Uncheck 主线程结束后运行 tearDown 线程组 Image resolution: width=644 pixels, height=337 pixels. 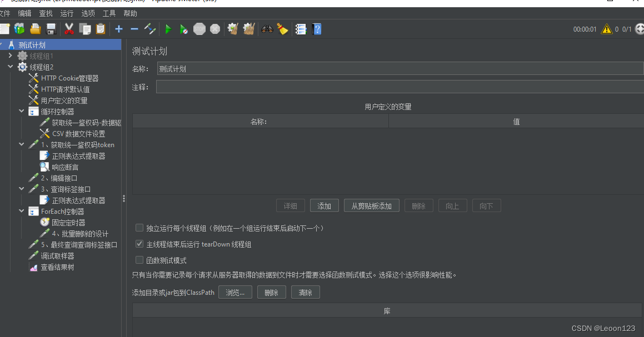[139, 244]
